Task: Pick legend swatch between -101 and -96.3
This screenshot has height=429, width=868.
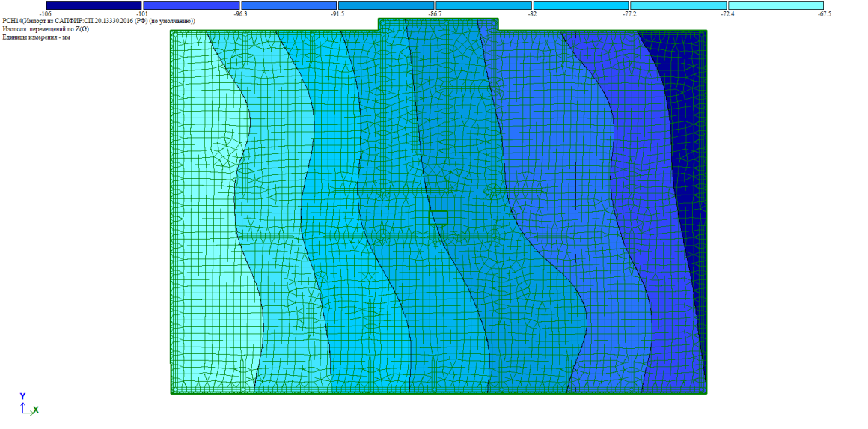Action: coord(192,5)
